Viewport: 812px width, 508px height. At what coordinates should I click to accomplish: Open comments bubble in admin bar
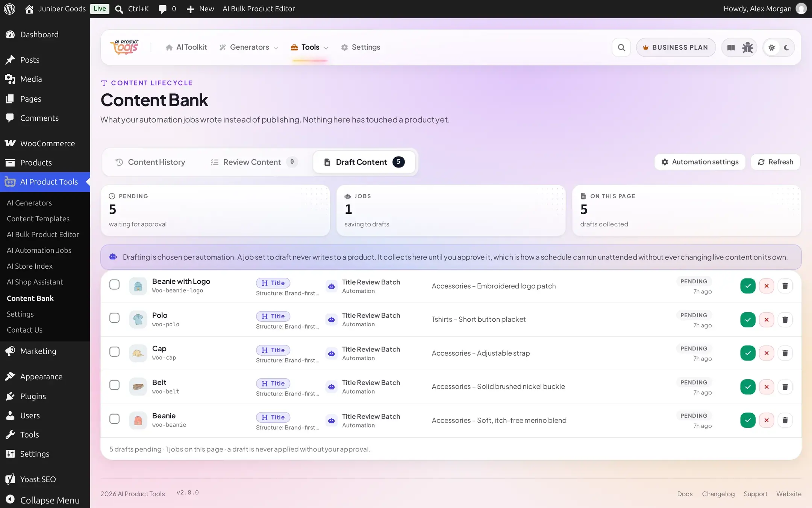(167, 9)
